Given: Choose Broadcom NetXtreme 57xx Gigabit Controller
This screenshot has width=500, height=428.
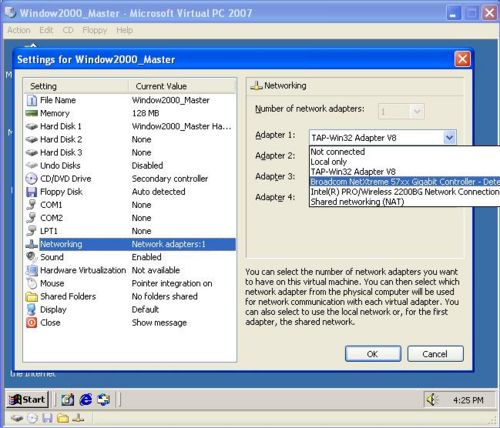Looking at the screenshot, I should (x=405, y=182).
